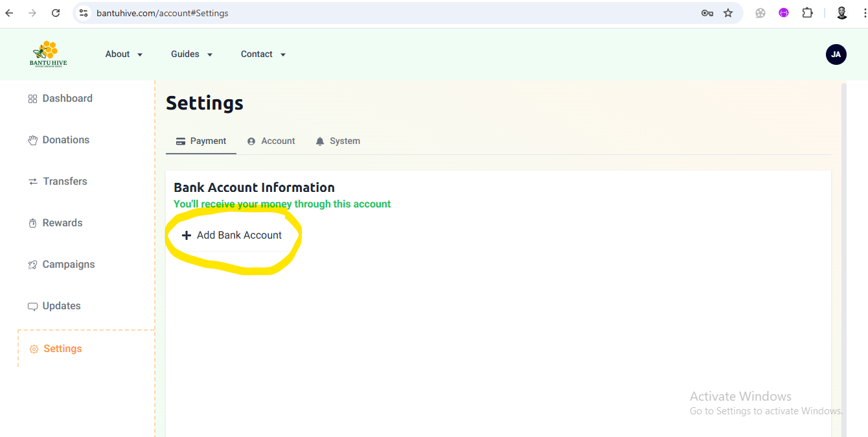Select the card icon on the Payment tab
Viewport: 868px width, 437px height.
(181, 141)
